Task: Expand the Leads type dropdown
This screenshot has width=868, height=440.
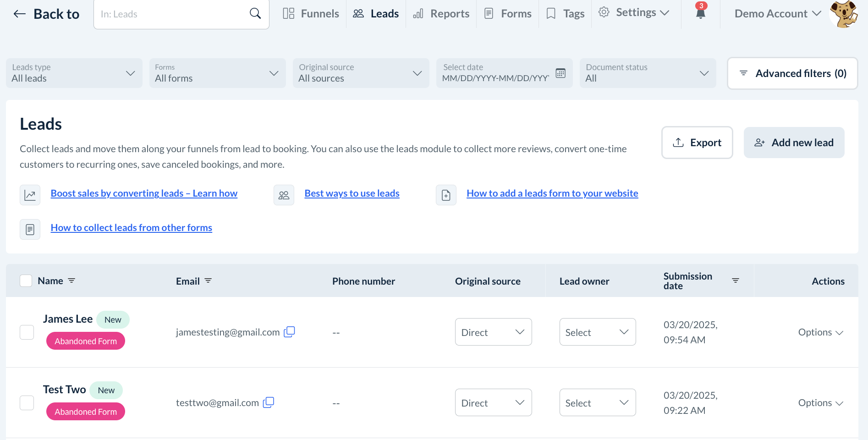Action: 74,73
